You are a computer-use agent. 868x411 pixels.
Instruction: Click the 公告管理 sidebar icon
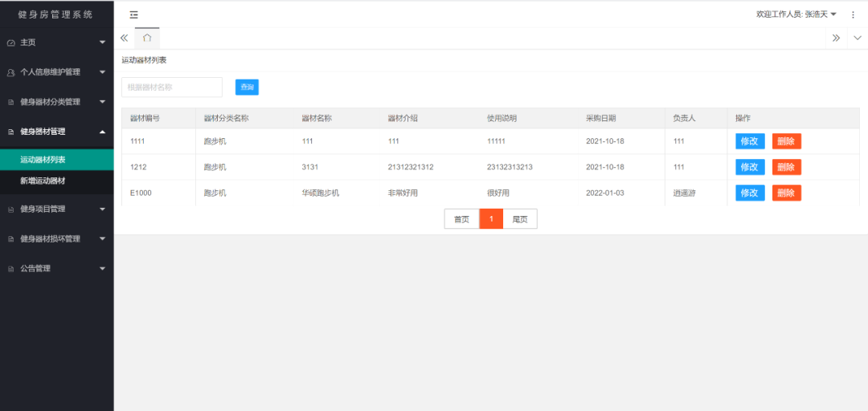10,269
